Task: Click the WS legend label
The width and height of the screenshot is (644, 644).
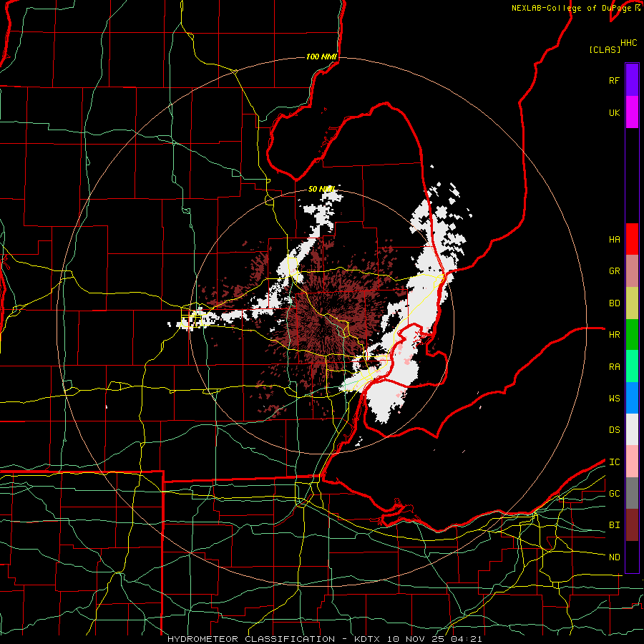Action: point(614,399)
